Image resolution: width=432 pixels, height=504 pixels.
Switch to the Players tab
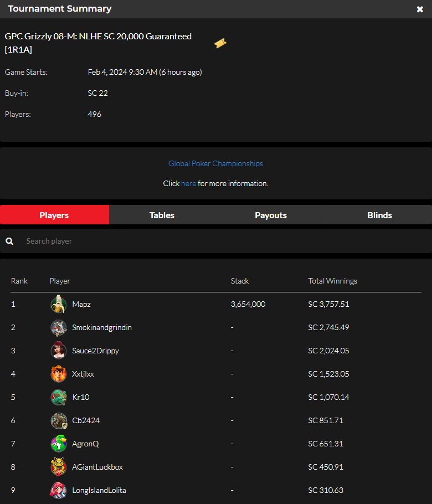pos(54,215)
